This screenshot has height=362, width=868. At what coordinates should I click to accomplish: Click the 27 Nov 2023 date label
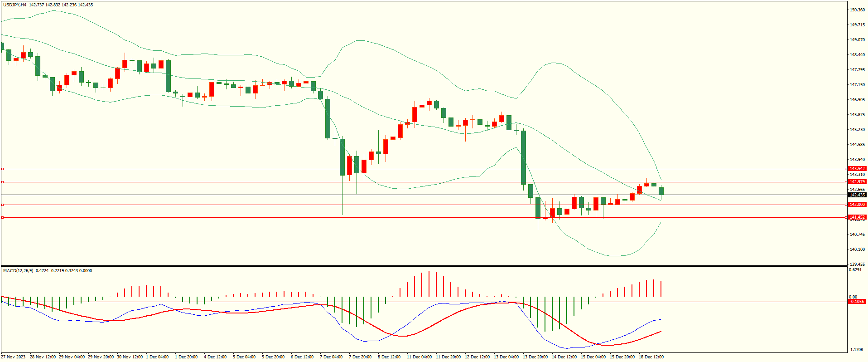(13, 357)
